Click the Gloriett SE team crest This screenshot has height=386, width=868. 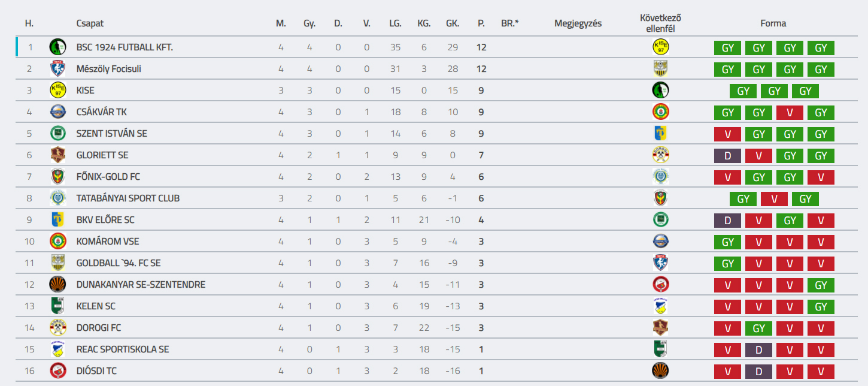coord(58,155)
